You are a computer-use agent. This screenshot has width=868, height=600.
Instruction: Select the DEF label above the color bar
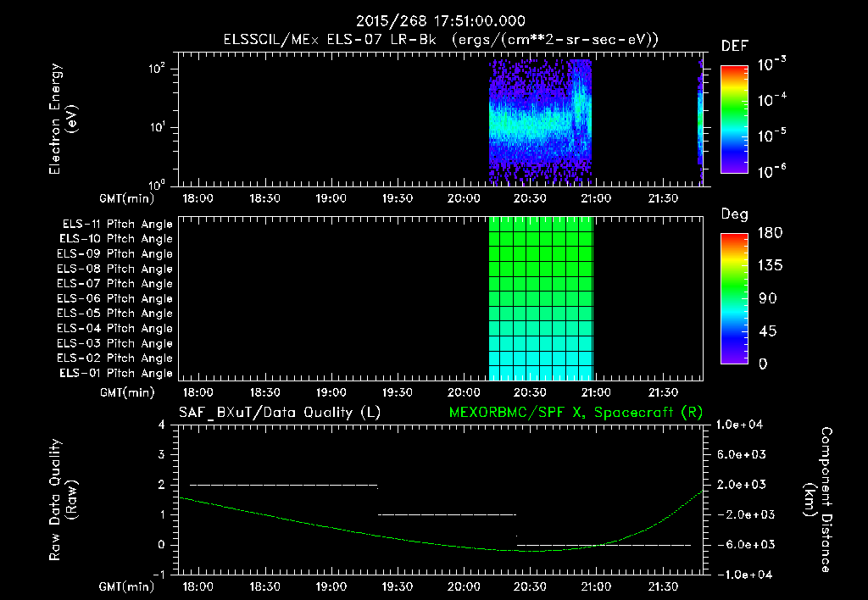tap(735, 46)
